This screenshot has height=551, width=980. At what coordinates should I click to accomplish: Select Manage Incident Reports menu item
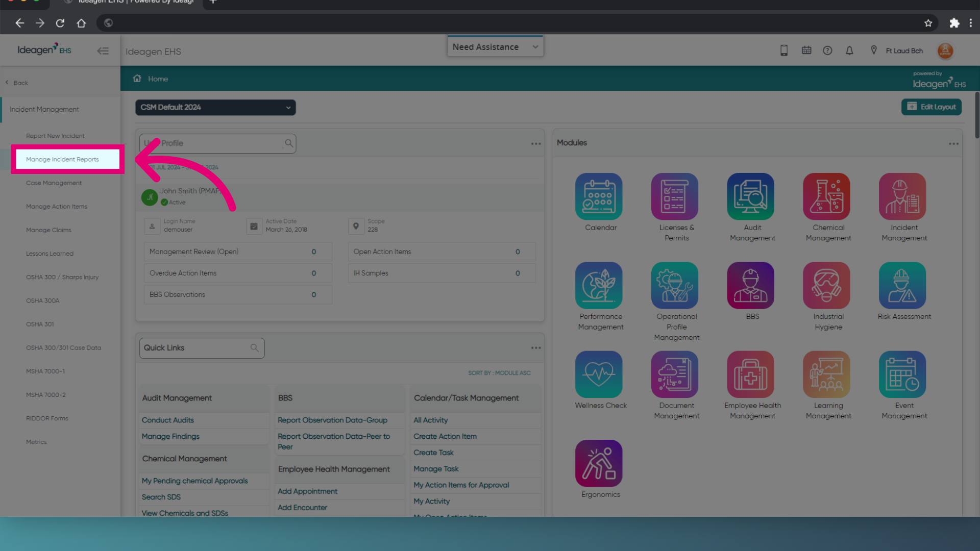(62, 159)
